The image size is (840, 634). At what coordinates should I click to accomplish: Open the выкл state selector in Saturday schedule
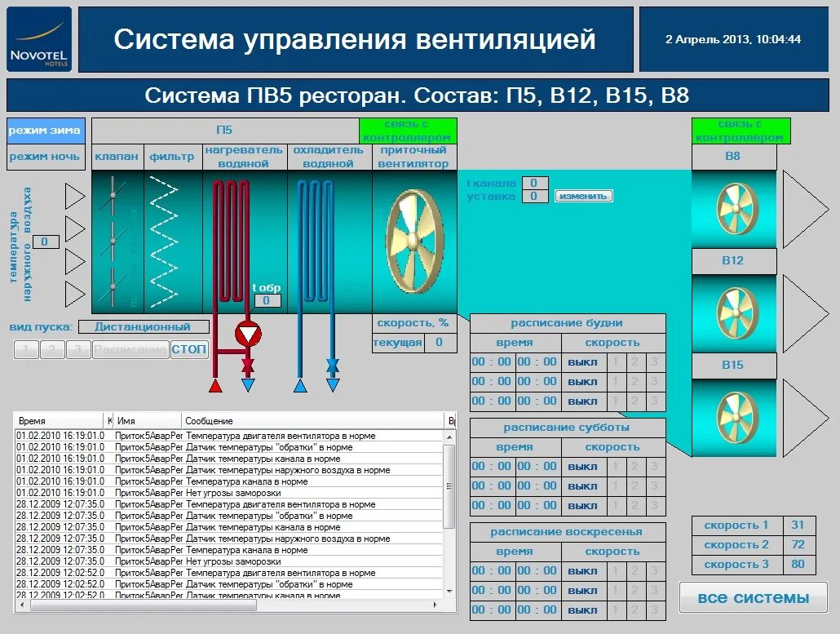click(582, 466)
